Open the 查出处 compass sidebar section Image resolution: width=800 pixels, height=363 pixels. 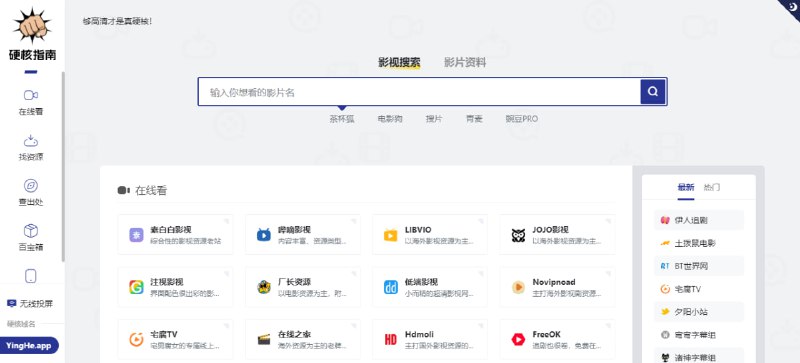point(31,192)
